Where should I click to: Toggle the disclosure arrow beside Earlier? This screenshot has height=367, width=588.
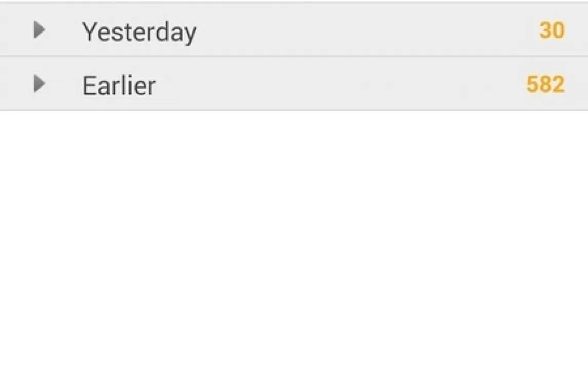pos(39,84)
